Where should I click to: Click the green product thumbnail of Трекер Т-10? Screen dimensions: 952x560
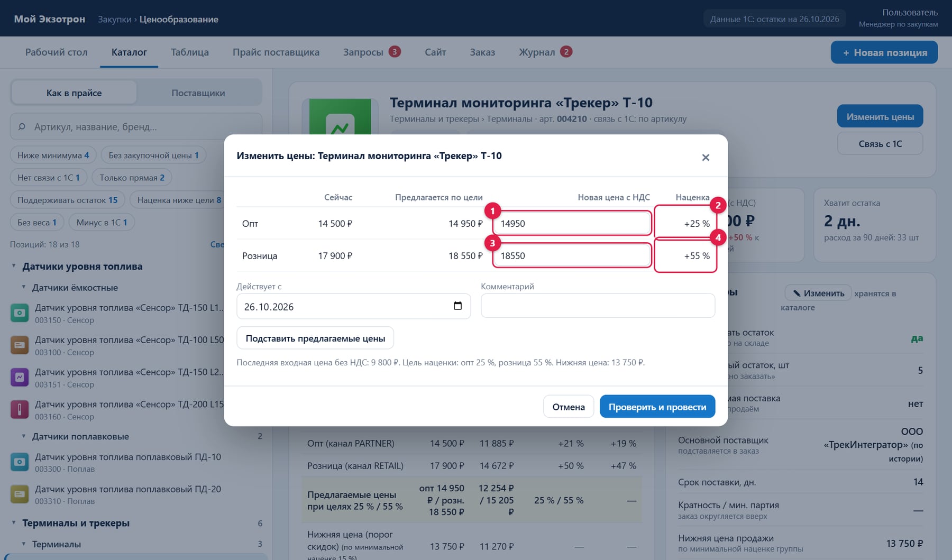[x=340, y=117]
